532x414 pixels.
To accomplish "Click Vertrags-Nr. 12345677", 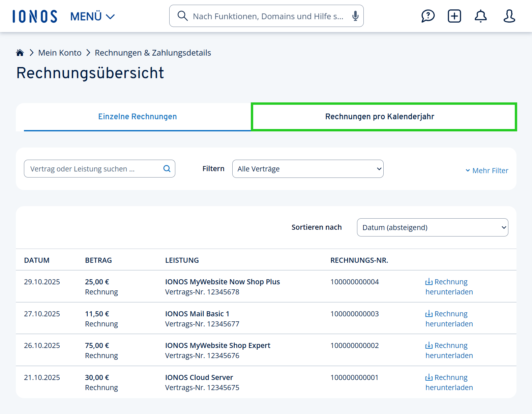I will pos(202,324).
